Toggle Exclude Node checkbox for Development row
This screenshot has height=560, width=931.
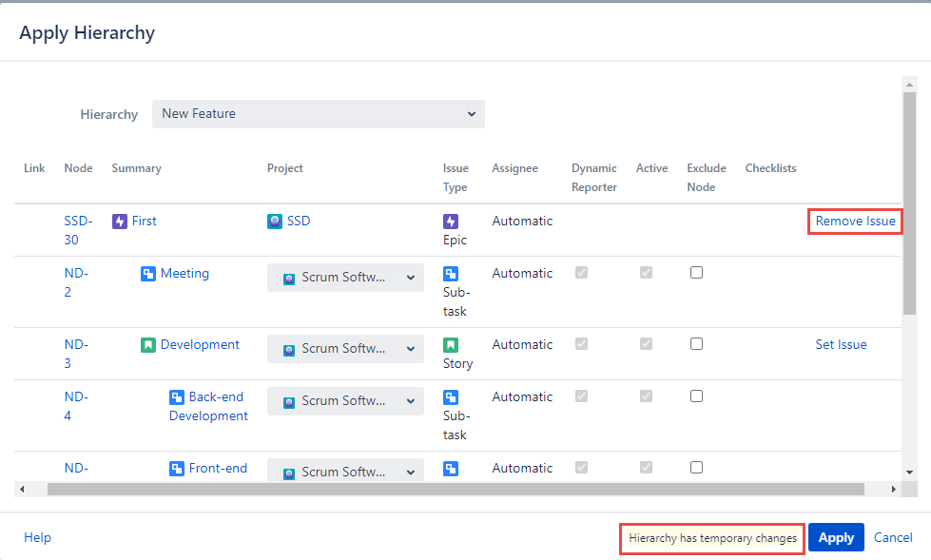coord(696,344)
